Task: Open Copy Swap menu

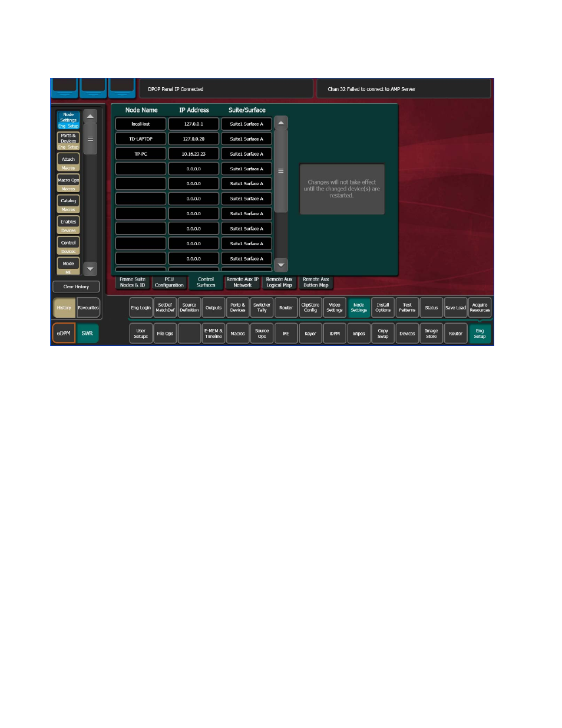Action: click(x=383, y=333)
